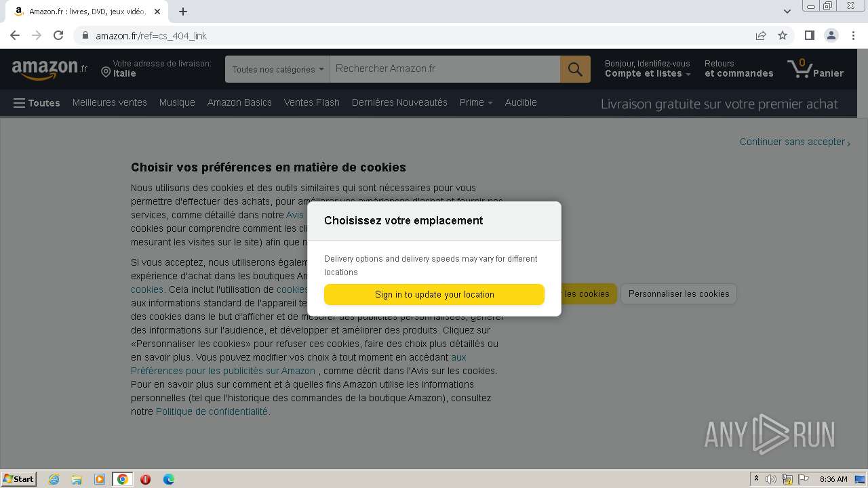Open Préférences pour les publicités sur Amazon
The image size is (868, 488).
pyautogui.click(x=223, y=371)
